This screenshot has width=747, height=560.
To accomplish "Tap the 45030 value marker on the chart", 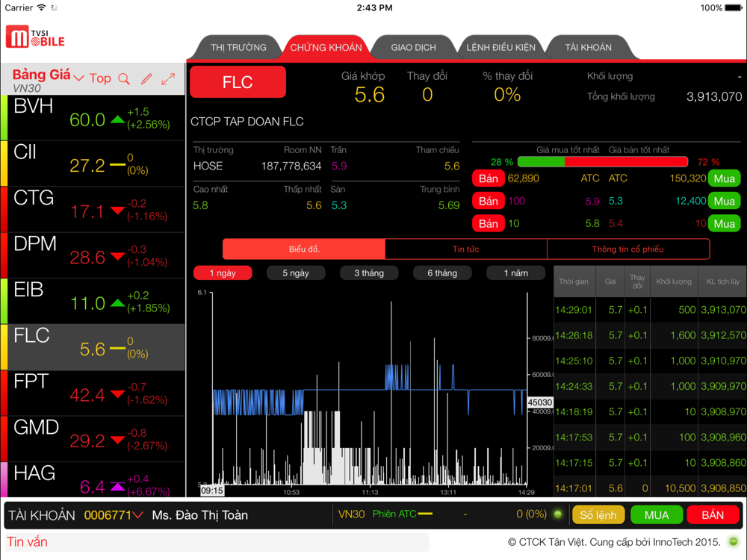I will 540,402.
